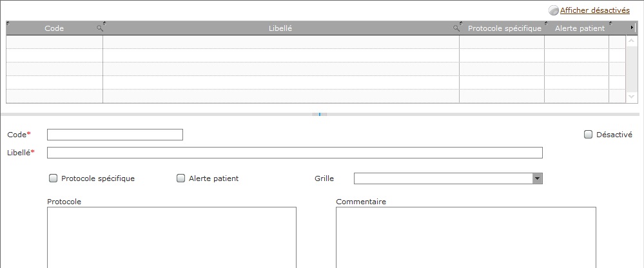Open the Afficher désactivés link
The image size is (644, 268).
tap(595, 10)
